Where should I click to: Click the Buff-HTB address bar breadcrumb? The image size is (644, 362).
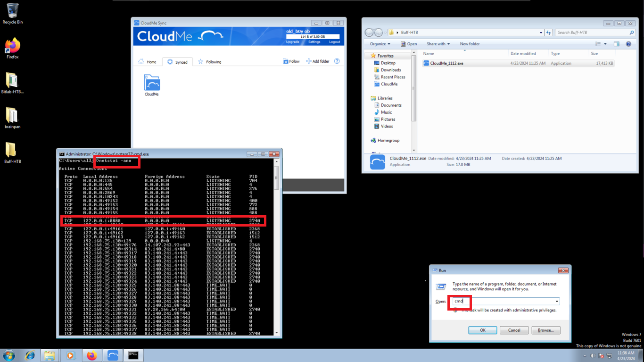tap(409, 33)
